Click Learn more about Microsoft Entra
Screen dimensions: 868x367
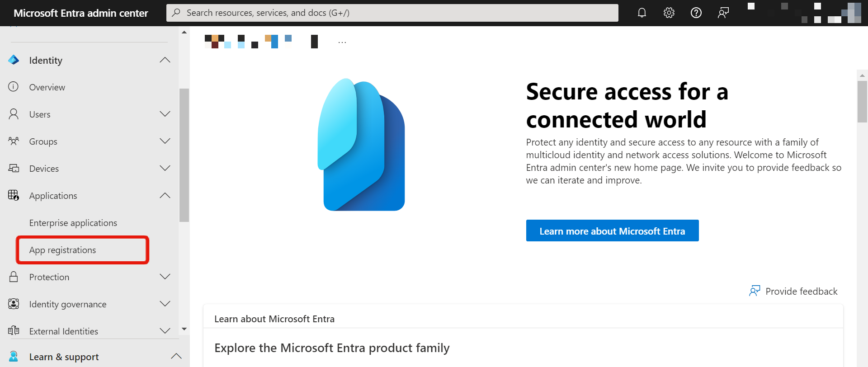(x=612, y=231)
